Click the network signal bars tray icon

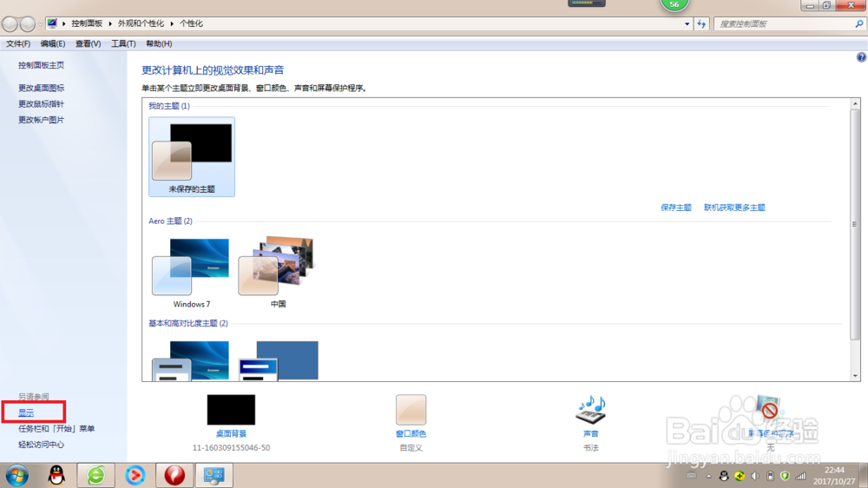pos(800,476)
